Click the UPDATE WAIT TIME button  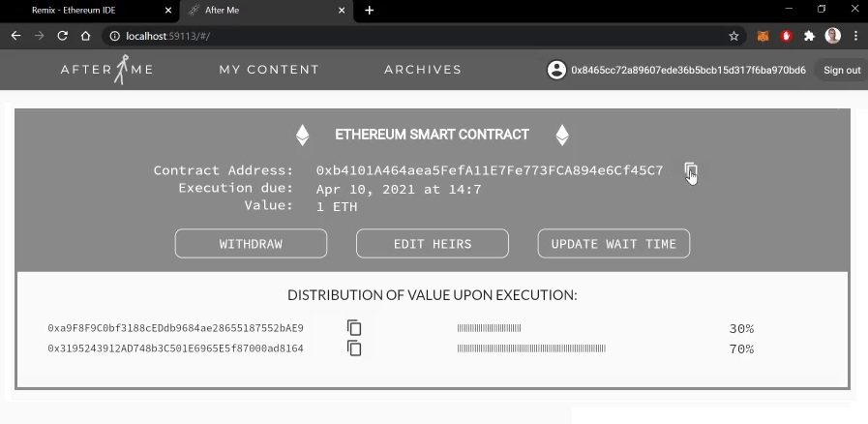click(614, 244)
